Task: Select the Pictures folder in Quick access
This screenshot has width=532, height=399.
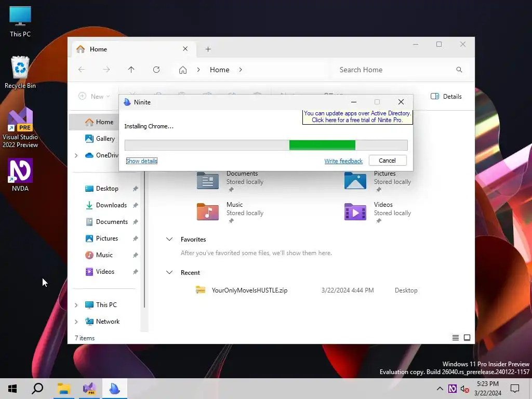Action: pyautogui.click(x=378, y=181)
